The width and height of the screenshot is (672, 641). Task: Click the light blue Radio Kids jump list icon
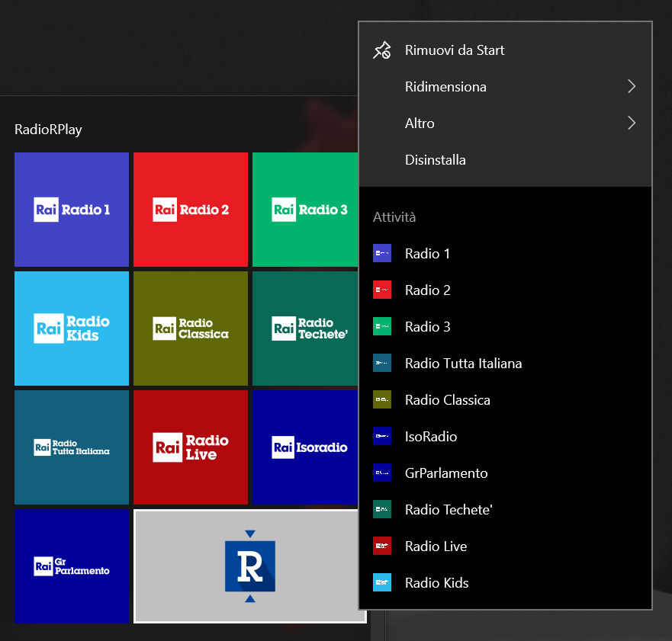pos(382,583)
